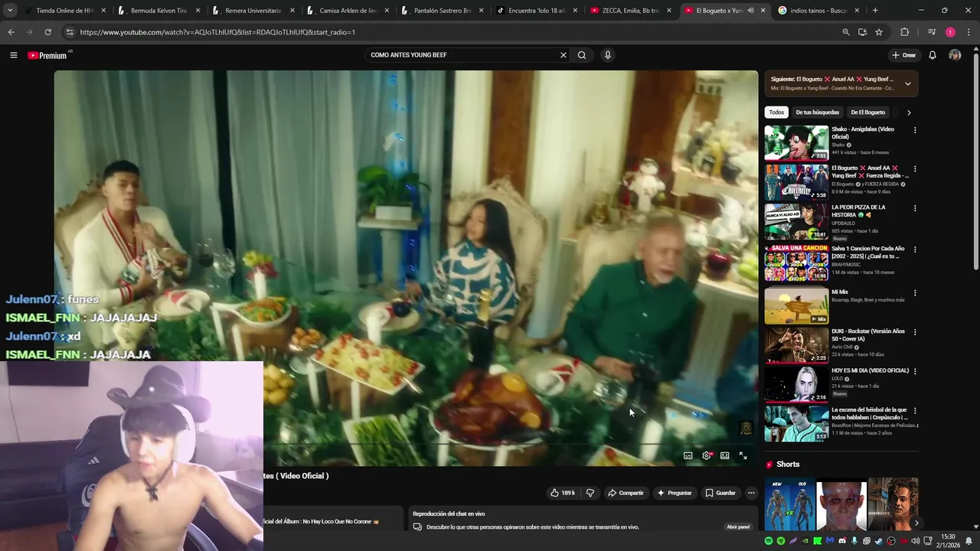Start voice search with the microphone

click(x=607, y=55)
